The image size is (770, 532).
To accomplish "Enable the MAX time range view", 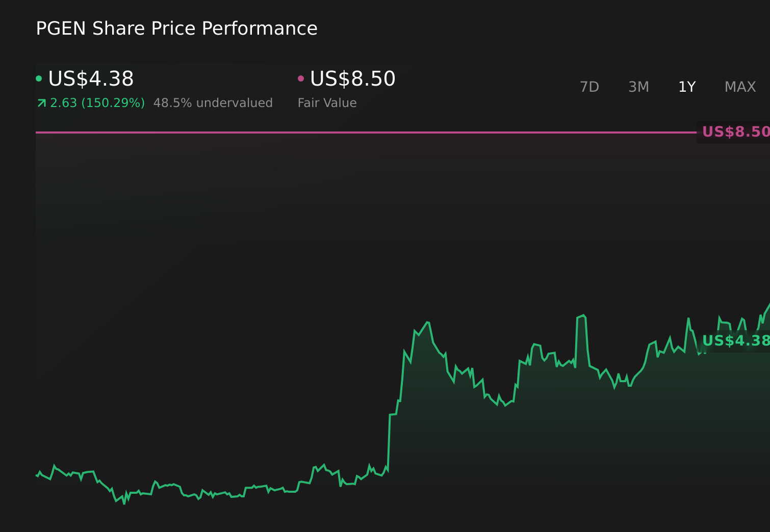I will pos(739,87).
